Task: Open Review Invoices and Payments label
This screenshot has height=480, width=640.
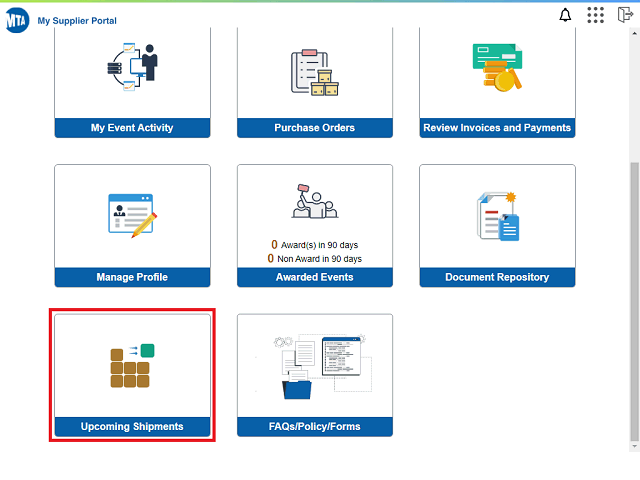Action: click(497, 128)
